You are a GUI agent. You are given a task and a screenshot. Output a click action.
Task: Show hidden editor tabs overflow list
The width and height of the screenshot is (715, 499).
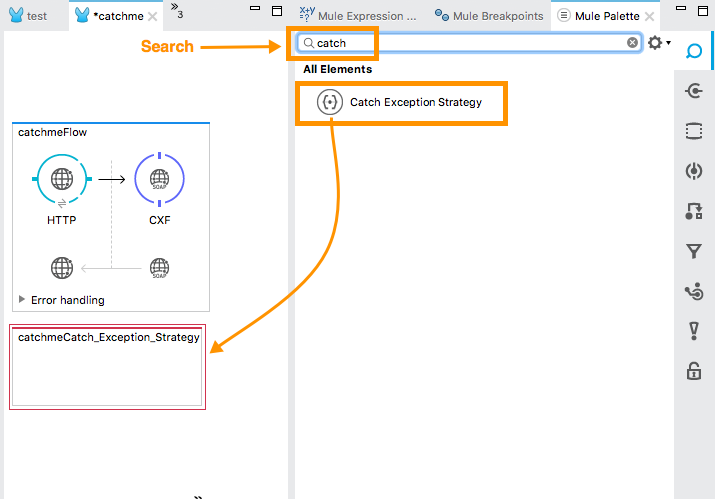coord(176,11)
